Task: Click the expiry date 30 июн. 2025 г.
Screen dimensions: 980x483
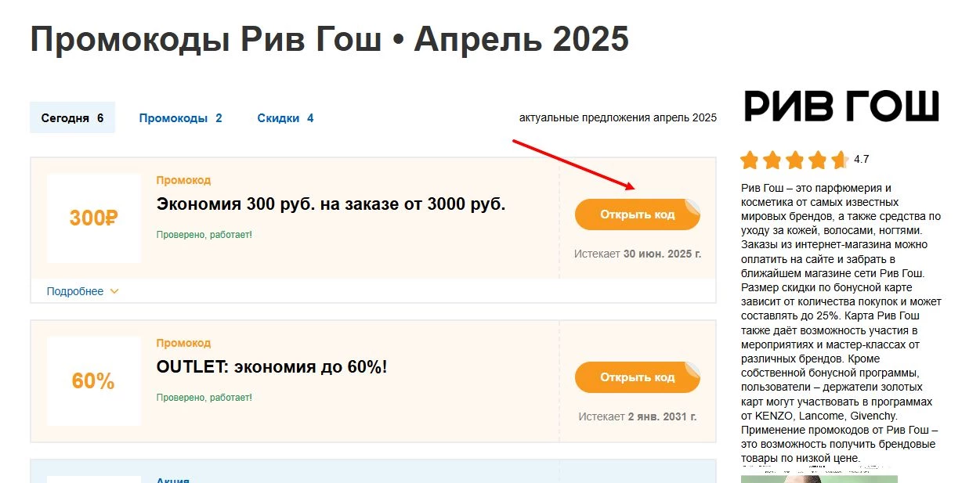Action: click(x=662, y=254)
